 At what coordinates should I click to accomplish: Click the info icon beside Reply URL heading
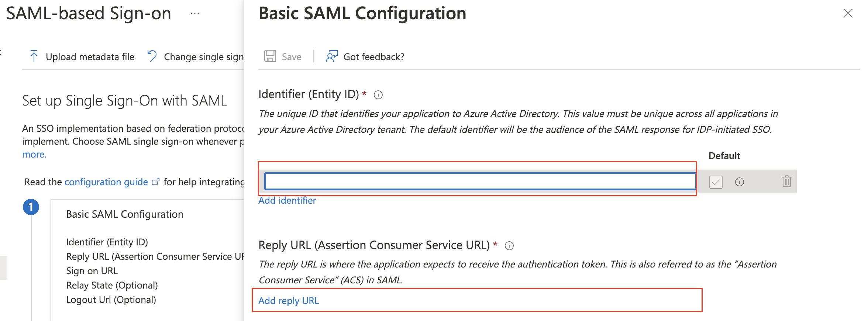pyautogui.click(x=509, y=246)
